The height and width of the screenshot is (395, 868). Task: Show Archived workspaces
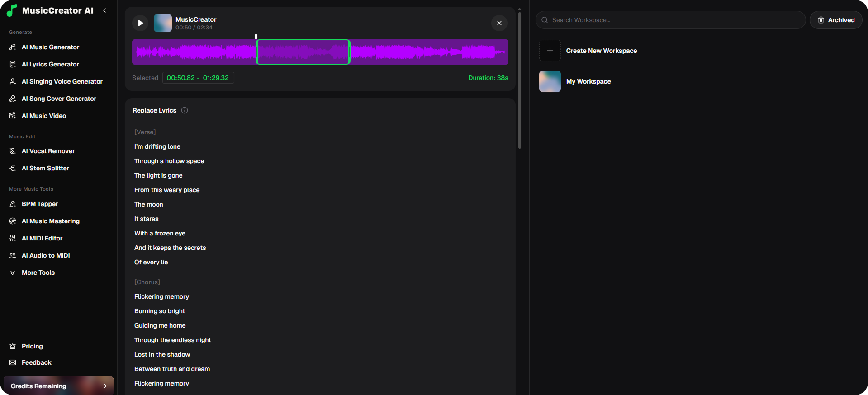tap(835, 20)
